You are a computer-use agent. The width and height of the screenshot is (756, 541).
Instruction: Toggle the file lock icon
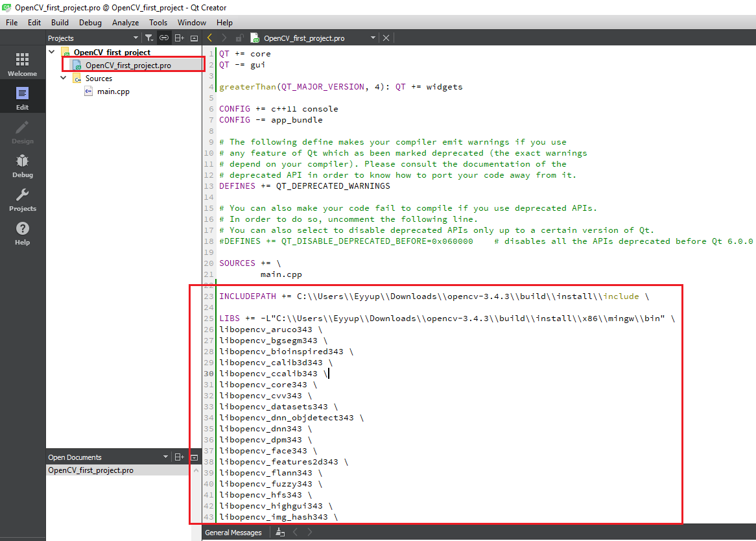tap(239, 38)
